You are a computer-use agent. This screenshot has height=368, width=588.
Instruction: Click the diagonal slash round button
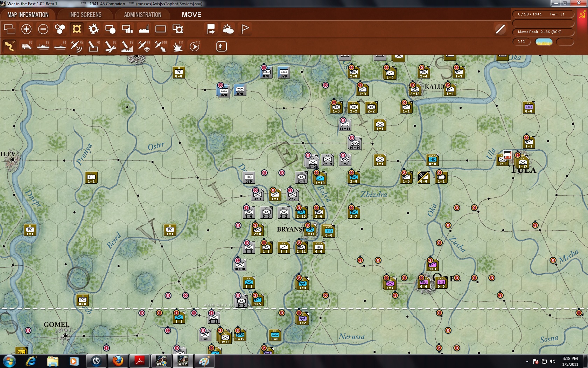[x=500, y=29]
